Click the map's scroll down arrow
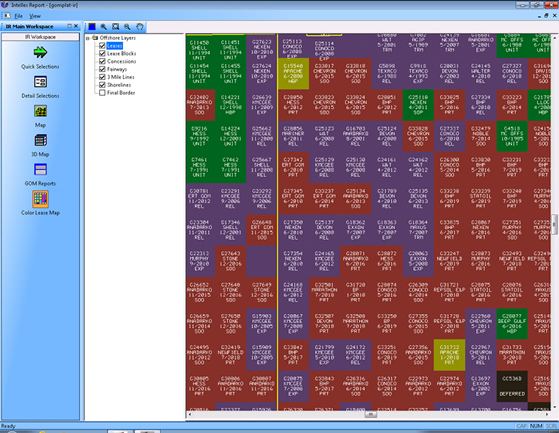Image resolution: width=559 pixels, height=433 pixels. 554,407
